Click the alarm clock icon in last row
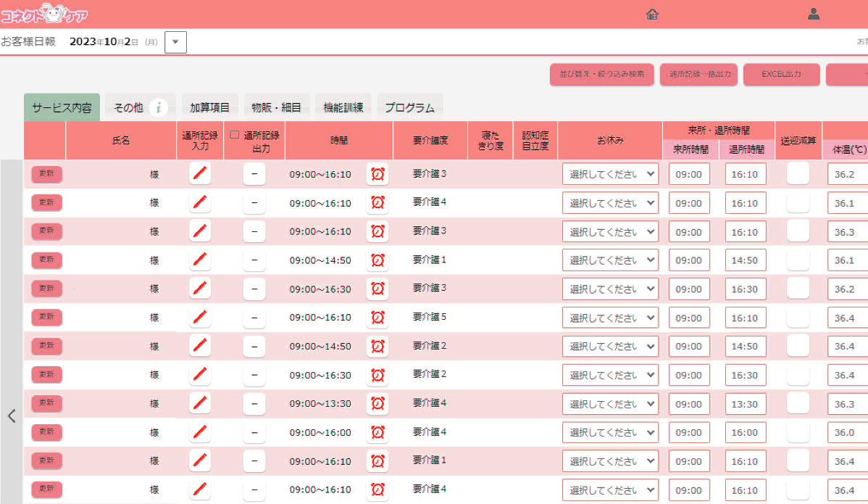Screen dimensions: 868x504 coord(377,489)
